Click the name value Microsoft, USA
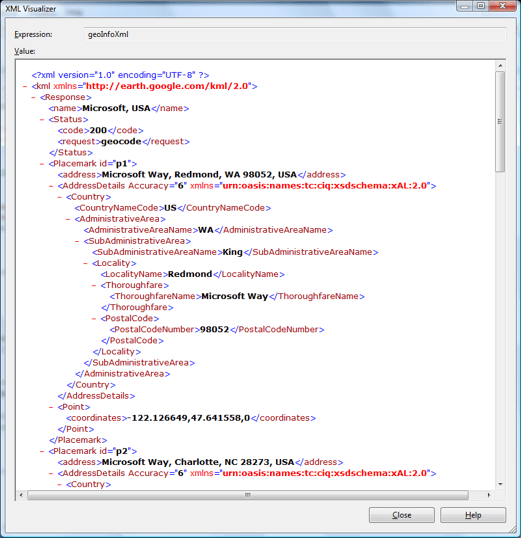The height and width of the screenshot is (538, 521). [x=116, y=108]
